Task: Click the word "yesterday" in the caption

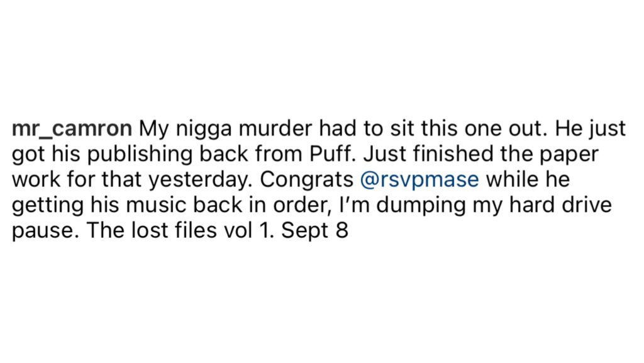Action: [x=201, y=181]
